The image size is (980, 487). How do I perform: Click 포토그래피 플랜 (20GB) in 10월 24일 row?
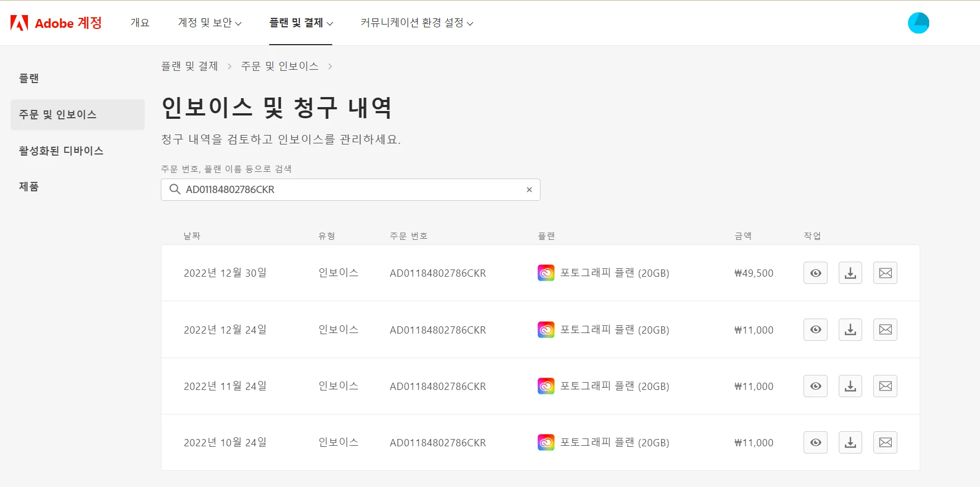tap(615, 442)
